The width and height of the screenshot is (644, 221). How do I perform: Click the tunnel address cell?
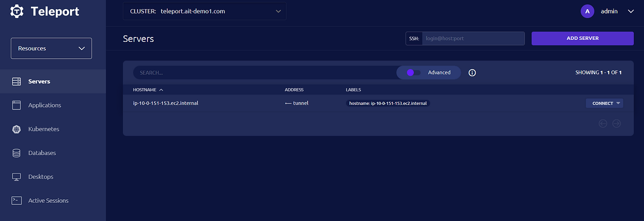point(297,103)
